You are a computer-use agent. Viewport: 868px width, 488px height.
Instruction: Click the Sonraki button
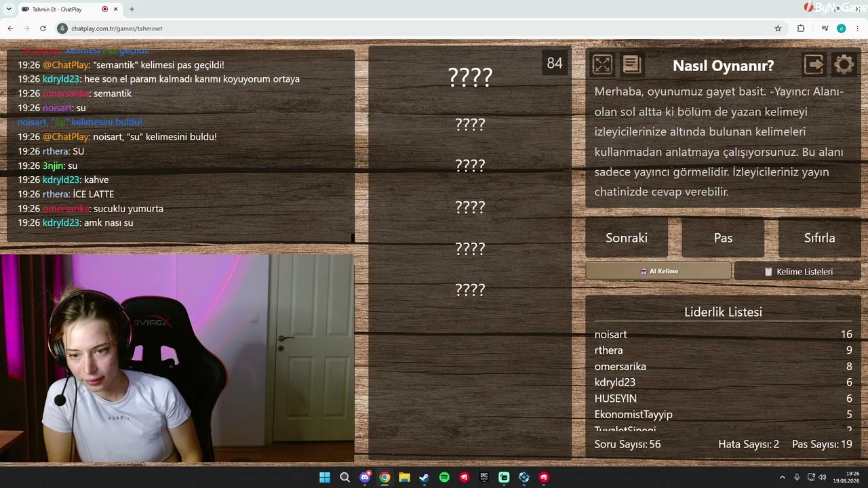tap(627, 238)
